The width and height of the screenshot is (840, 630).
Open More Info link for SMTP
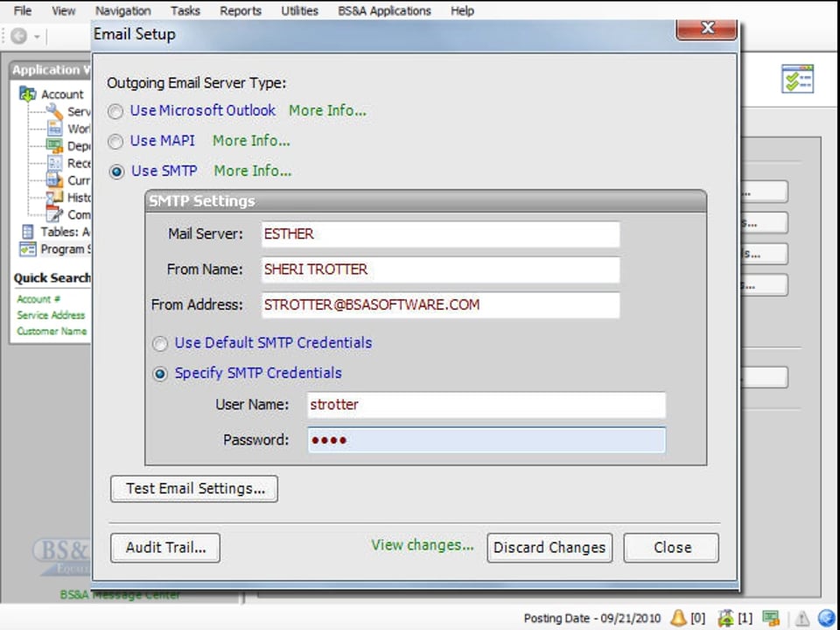252,171
